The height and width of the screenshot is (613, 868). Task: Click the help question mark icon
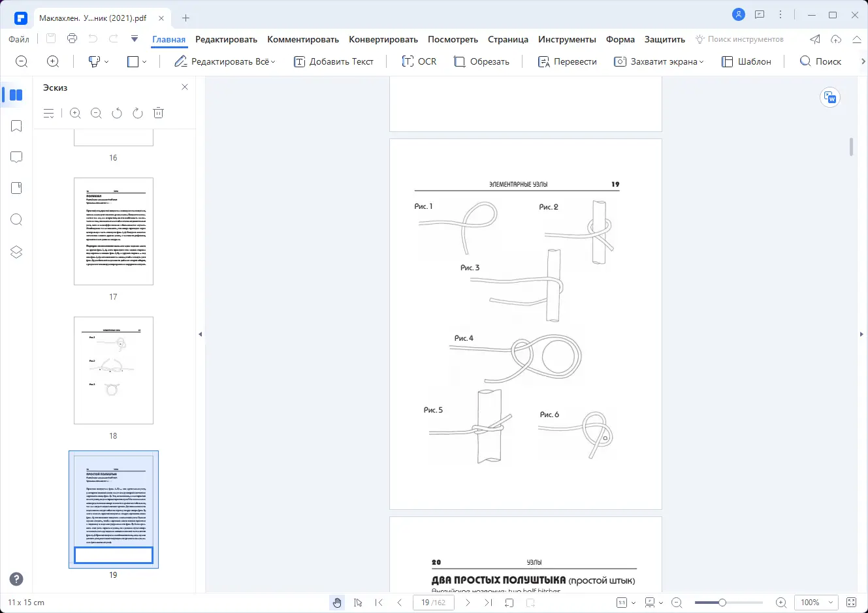click(x=16, y=579)
